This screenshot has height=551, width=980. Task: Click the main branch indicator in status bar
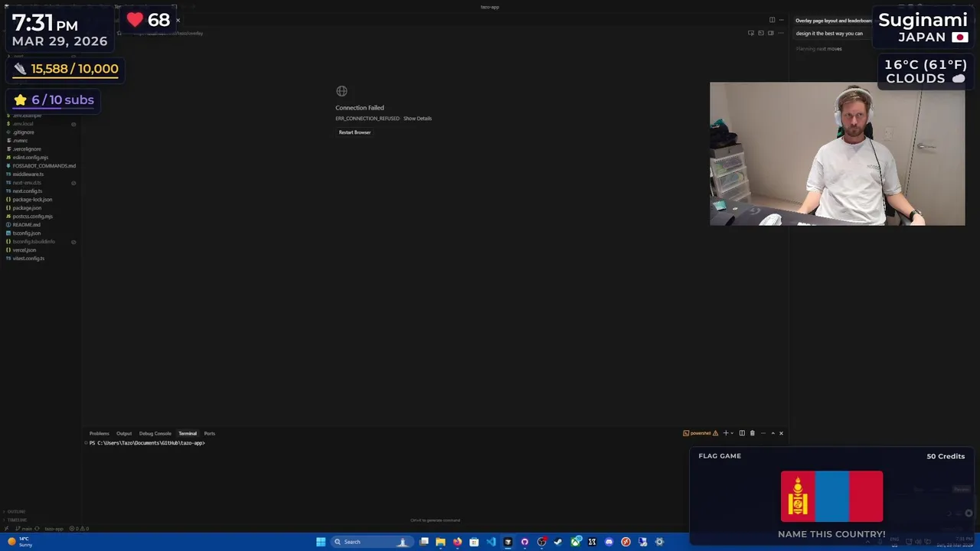[x=25, y=529]
